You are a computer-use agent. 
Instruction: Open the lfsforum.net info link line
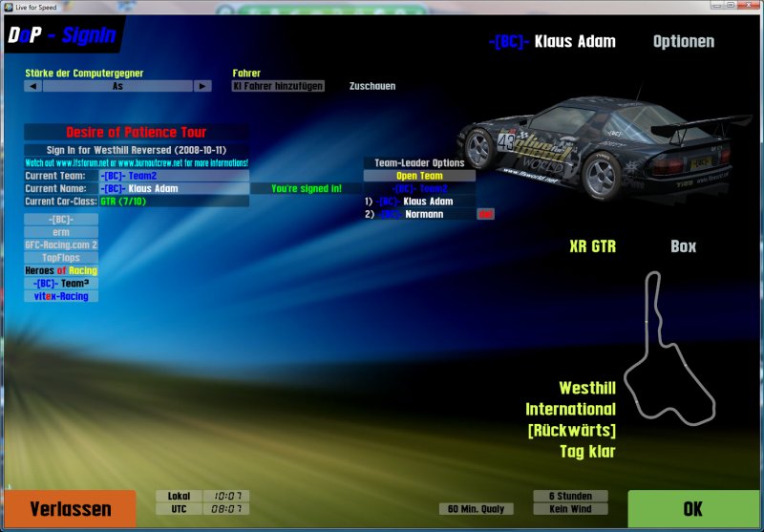click(137, 162)
